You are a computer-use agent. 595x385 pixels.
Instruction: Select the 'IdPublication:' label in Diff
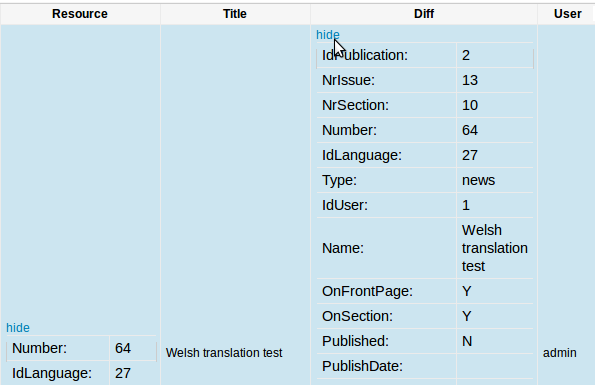[x=365, y=55]
